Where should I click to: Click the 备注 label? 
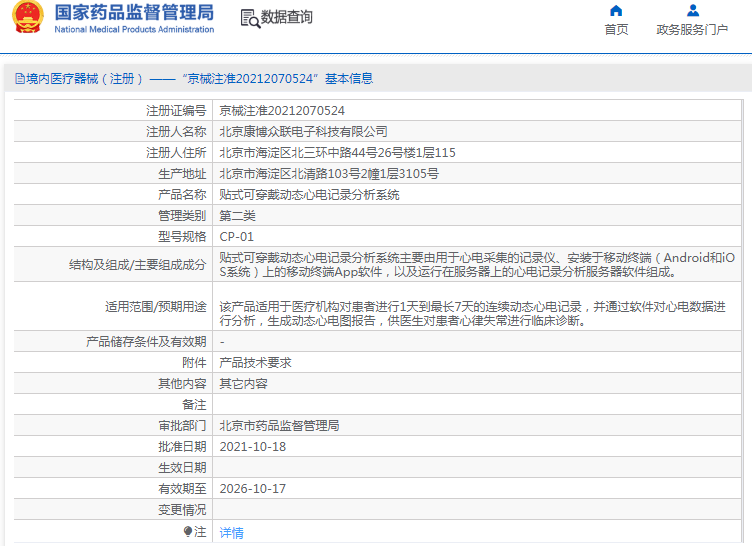click(194, 405)
